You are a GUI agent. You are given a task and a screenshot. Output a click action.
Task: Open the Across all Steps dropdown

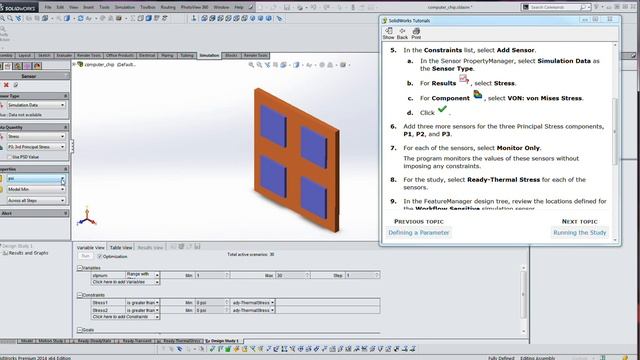[36, 200]
